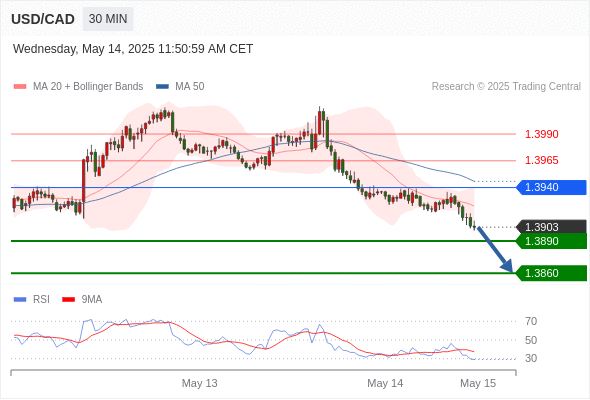
Task: Click the USD/CAD pair title
Action: tap(43, 19)
